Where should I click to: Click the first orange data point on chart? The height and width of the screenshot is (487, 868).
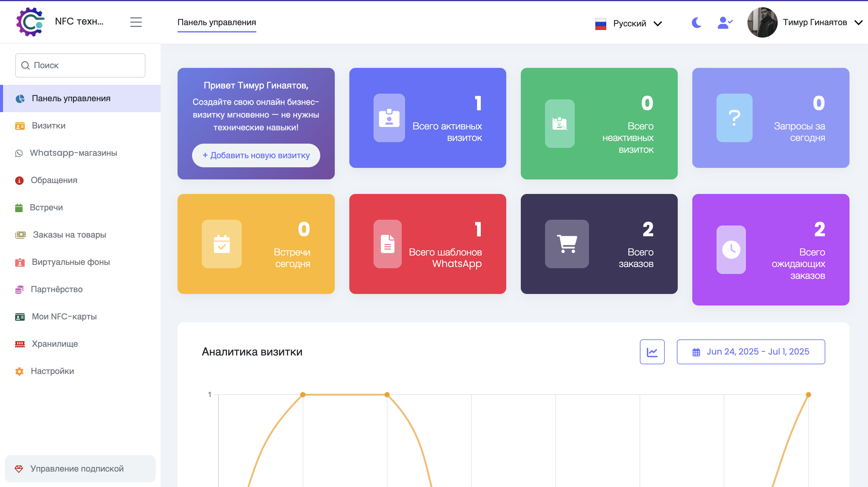coord(303,395)
